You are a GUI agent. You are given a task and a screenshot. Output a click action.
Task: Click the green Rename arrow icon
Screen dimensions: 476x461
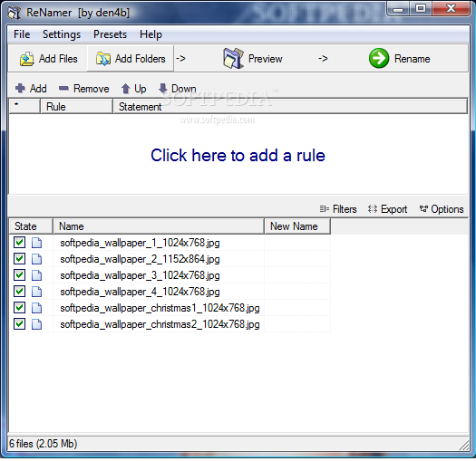pos(379,58)
